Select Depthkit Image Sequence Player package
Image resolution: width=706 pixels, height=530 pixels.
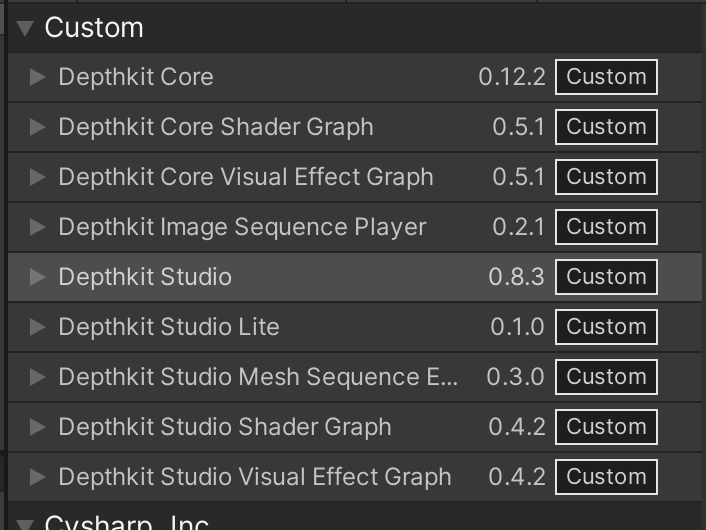click(242, 227)
